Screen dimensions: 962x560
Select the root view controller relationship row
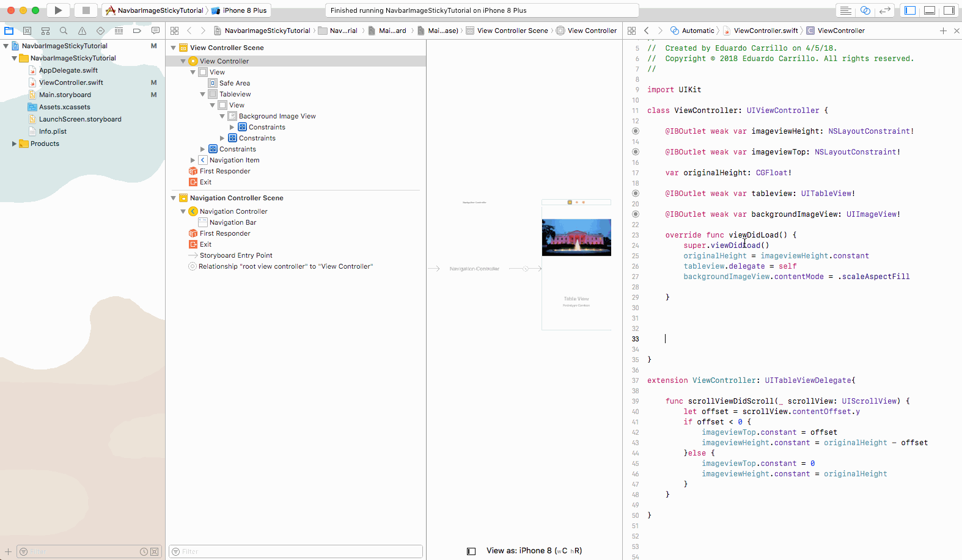[285, 266]
